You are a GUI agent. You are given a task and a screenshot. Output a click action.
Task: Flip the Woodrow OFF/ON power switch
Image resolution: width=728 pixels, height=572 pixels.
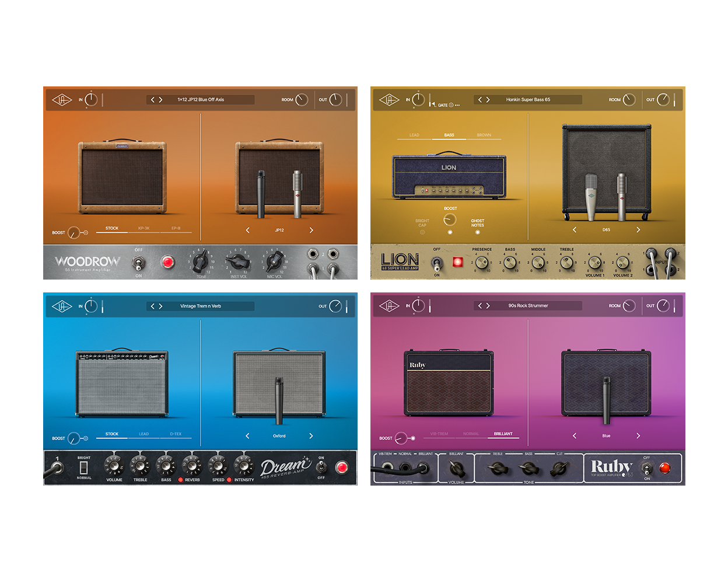pyautogui.click(x=138, y=263)
